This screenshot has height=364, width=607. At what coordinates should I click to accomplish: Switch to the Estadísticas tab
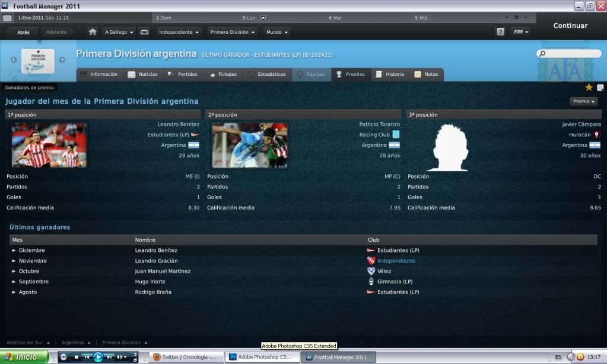click(x=267, y=74)
